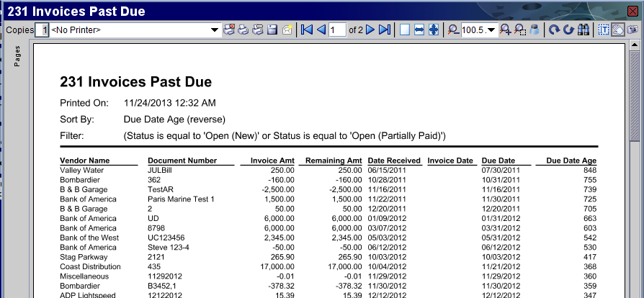Toggle the snapshot camera tool
This screenshot has height=298, width=644.
tap(632, 30)
